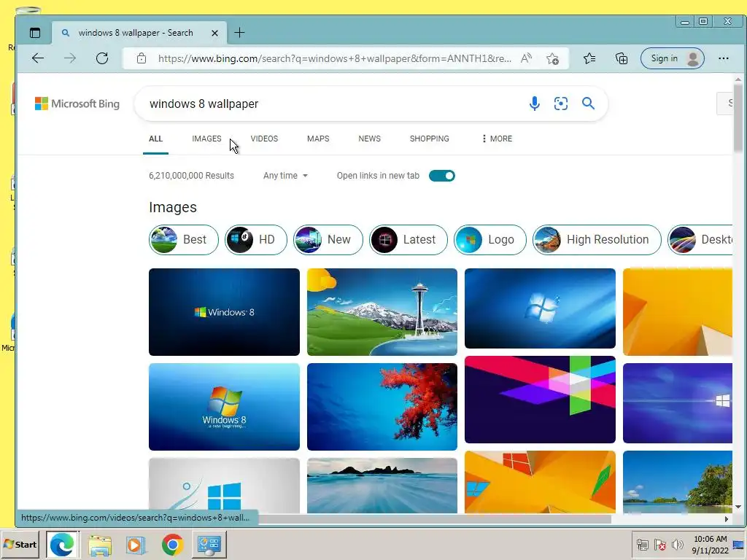Open the network tray icon
747x560 pixels.
[x=642, y=545]
